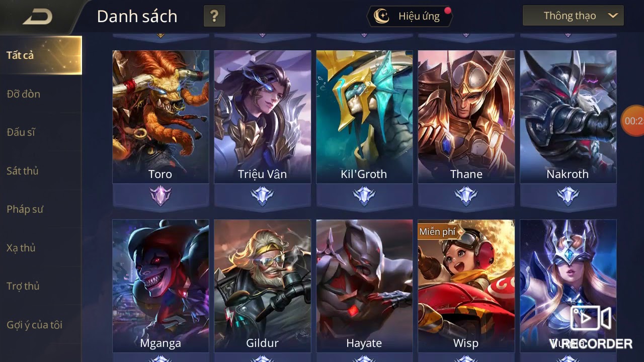Select the Hayate hero card

(364, 286)
